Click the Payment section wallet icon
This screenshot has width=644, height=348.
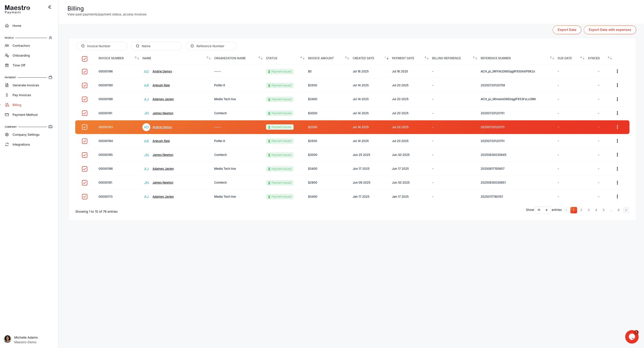point(50,77)
